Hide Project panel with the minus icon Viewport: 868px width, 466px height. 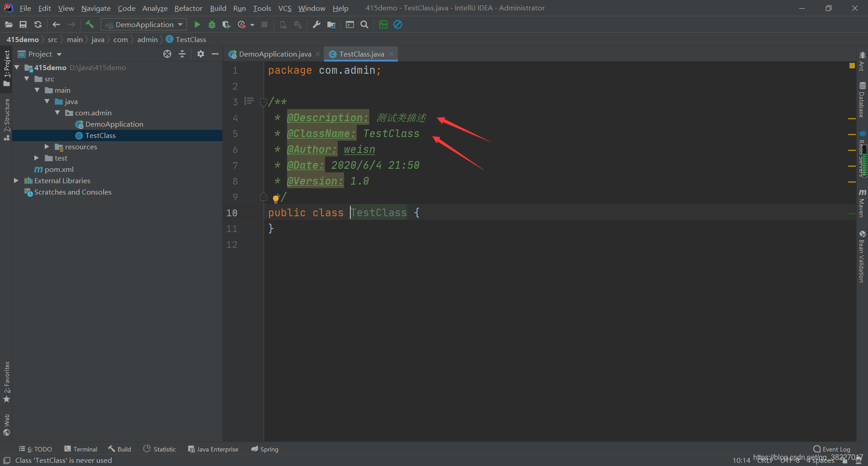[215, 54]
